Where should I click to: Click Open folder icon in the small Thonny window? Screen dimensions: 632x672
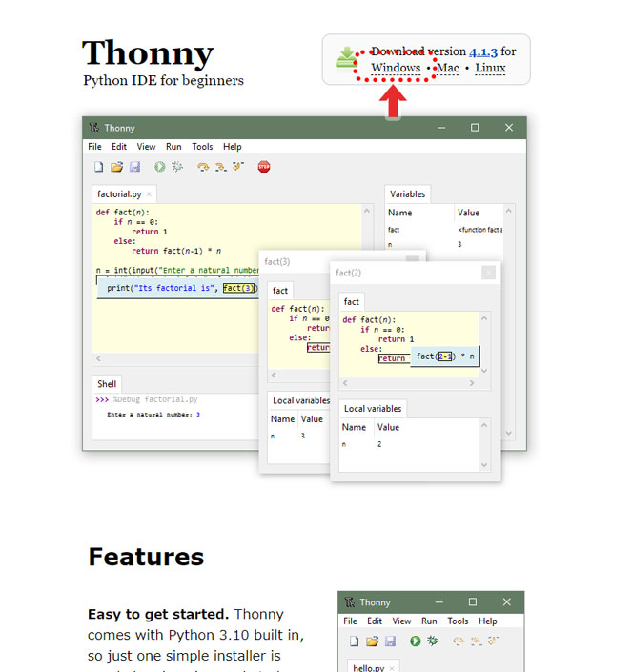(x=372, y=641)
